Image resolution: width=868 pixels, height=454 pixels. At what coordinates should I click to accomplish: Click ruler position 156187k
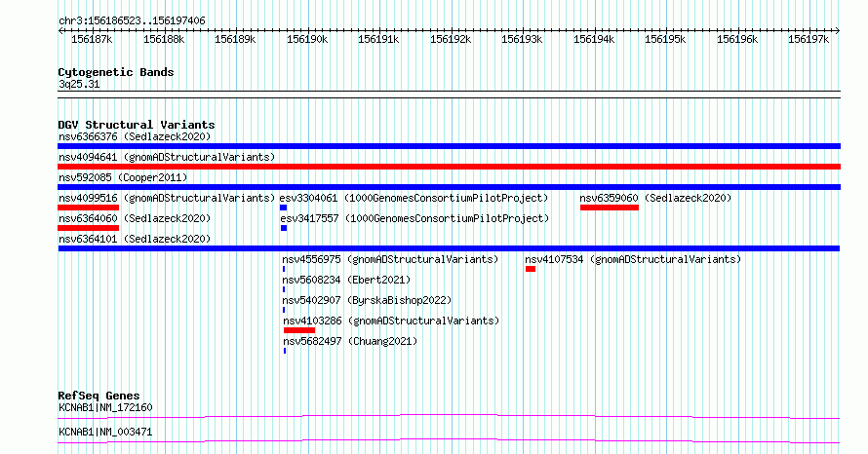(x=92, y=39)
